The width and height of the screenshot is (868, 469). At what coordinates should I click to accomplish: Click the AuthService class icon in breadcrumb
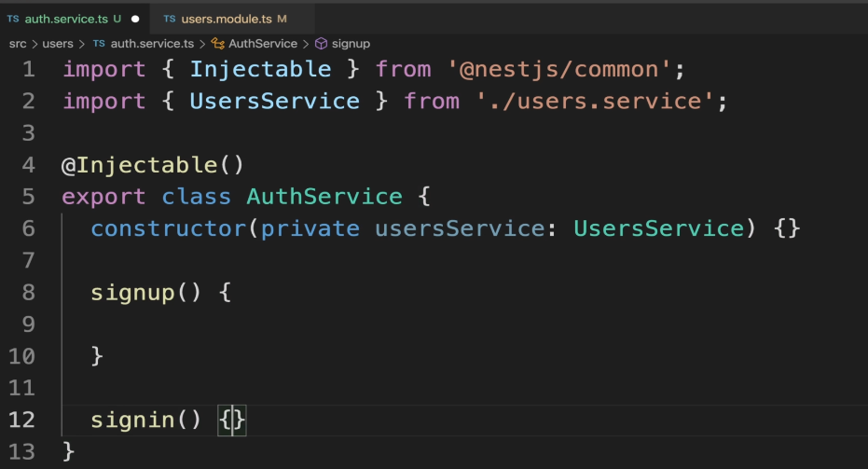tap(217, 44)
